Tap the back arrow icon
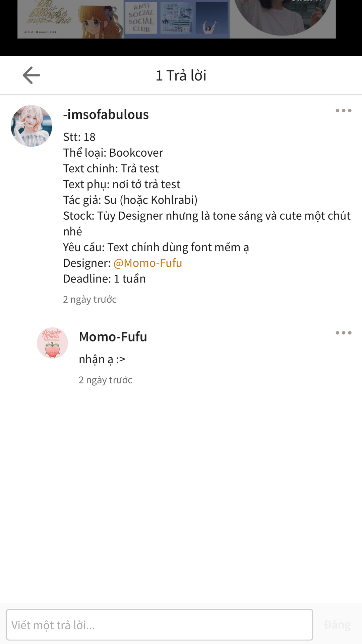Image resolution: width=362 pixels, height=644 pixels. click(x=32, y=75)
